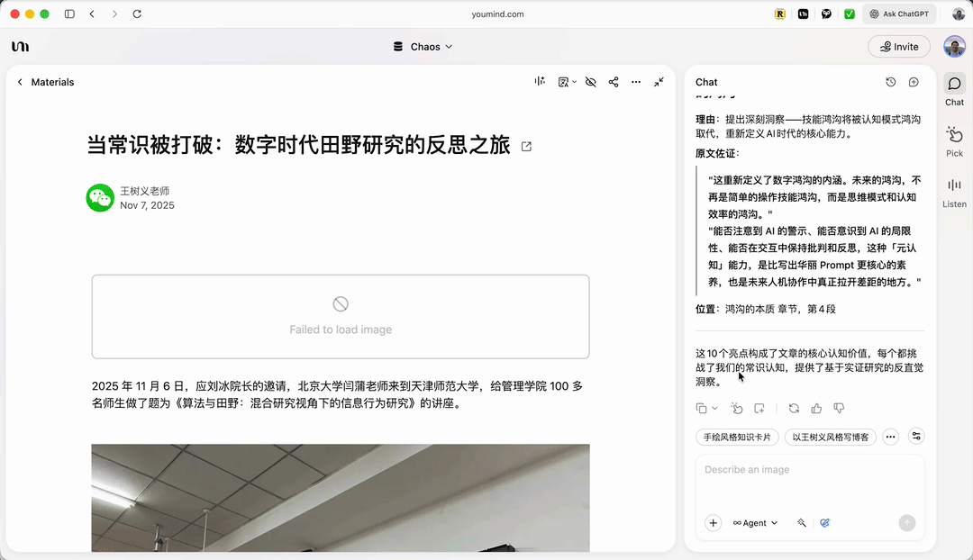Toggle the blue image generation tool icon
This screenshot has width=973, height=560.
click(x=824, y=523)
